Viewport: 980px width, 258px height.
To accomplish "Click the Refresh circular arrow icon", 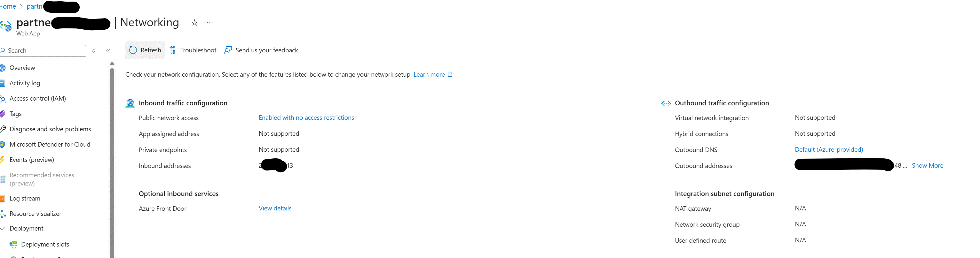I will 133,50.
